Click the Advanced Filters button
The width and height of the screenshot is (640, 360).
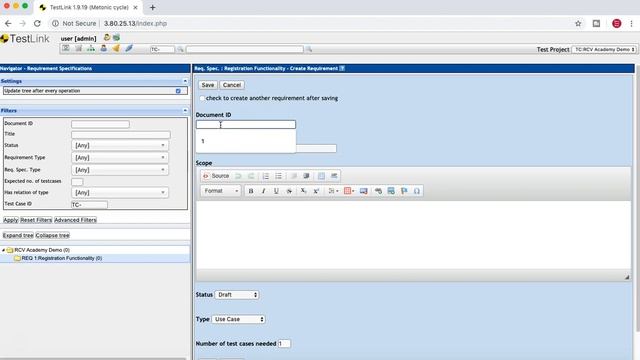coord(75,220)
